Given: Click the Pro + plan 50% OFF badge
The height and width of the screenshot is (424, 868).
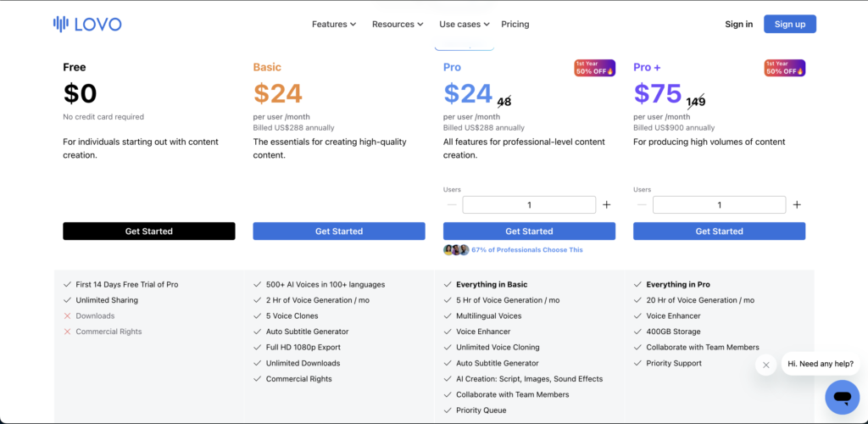Looking at the screenshot, I should click(x=784, y=68).
